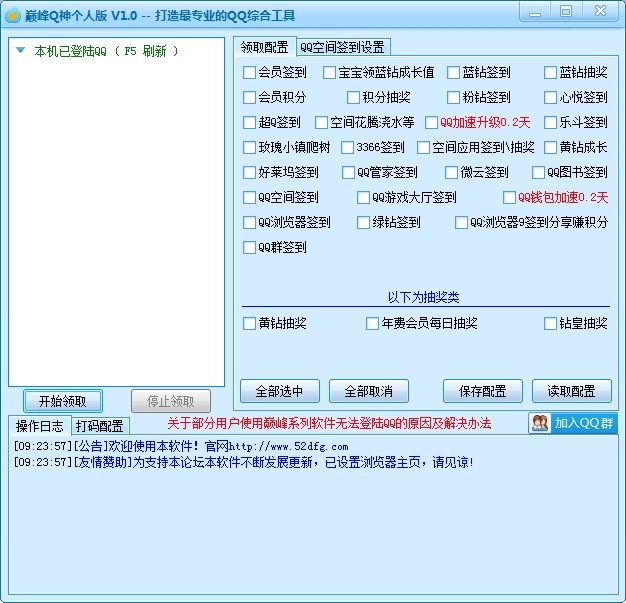The width and height of the screenshot is (626, 603).
Task: Maximize the application window
Action: pyautogui.click(x=566, y=12)
